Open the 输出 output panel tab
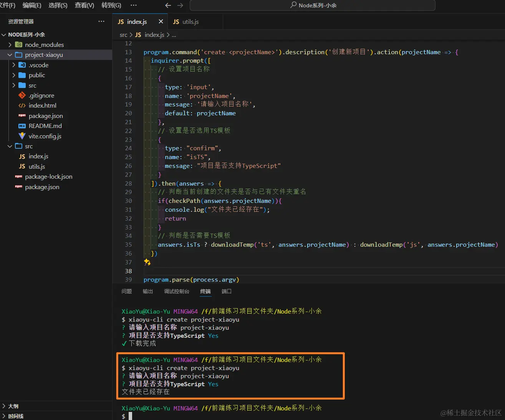The height and width of the screenshot is (420, 505). pyautogui.click(x=148, y=291)
